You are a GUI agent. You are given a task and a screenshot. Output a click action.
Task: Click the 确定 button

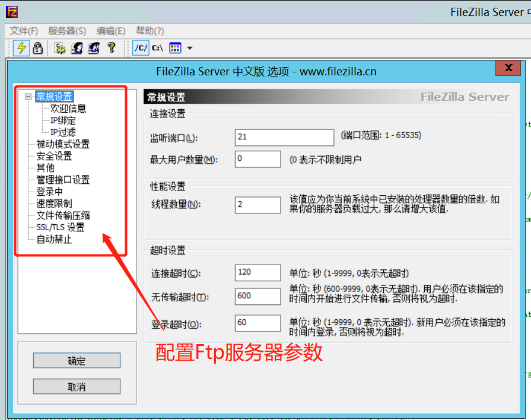click(x=77, y=361)
